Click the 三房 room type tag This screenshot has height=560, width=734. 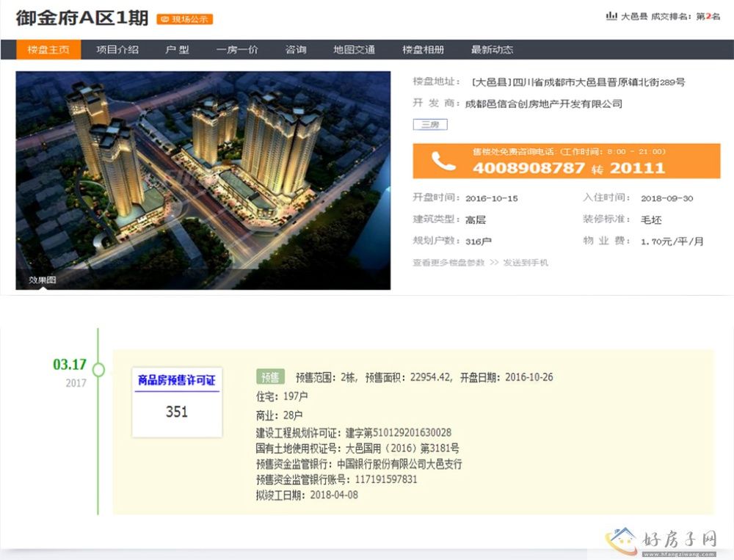coord(430,125)
